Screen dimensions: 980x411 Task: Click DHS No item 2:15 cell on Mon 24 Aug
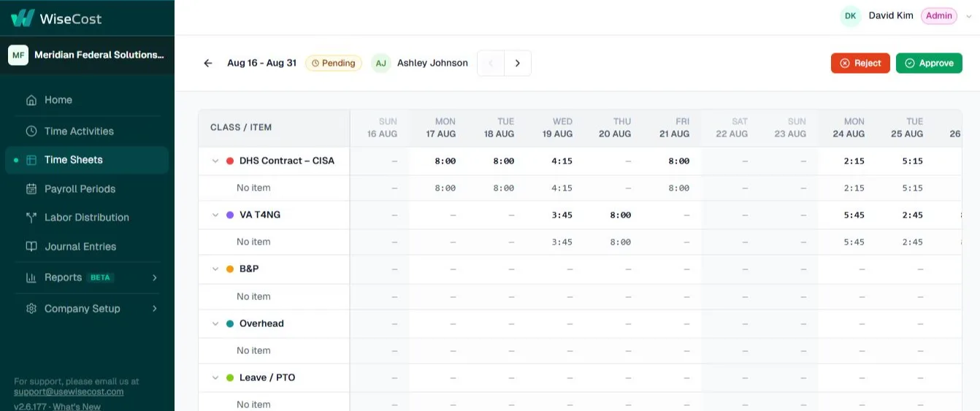(854, 188)
